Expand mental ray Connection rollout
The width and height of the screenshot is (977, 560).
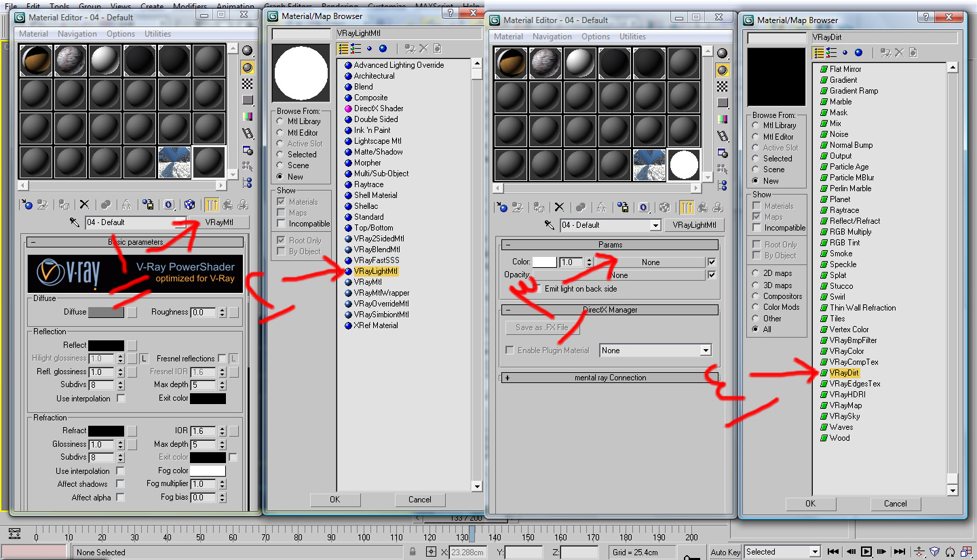609,378
